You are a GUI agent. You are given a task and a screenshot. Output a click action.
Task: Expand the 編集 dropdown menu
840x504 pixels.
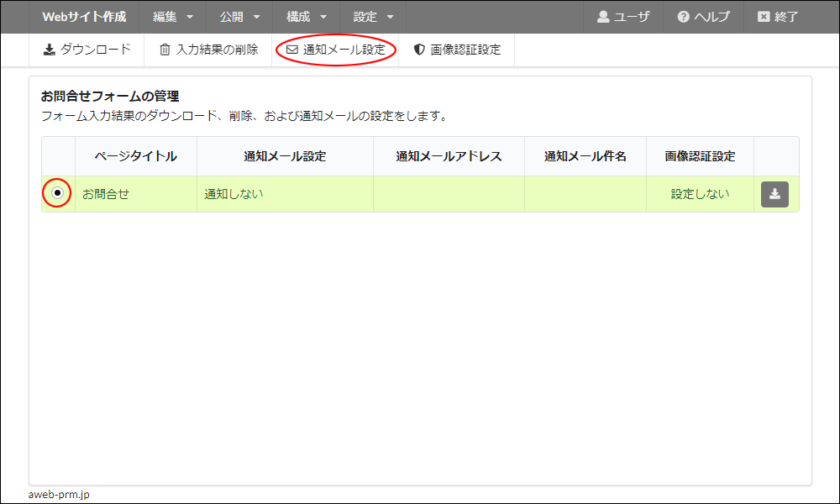(173, 17)
